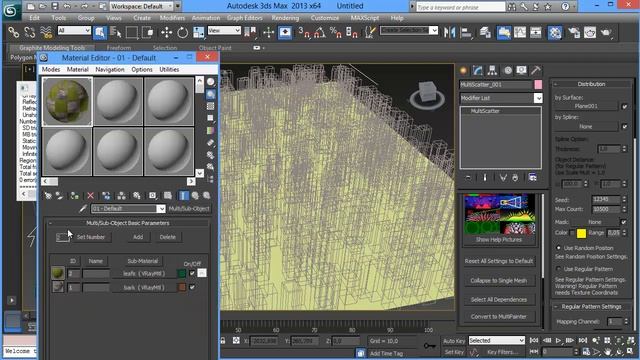The height and width of the screenshot is (360, 640).
Task: Click the yellow Color swatch
Action: (581, 233)
